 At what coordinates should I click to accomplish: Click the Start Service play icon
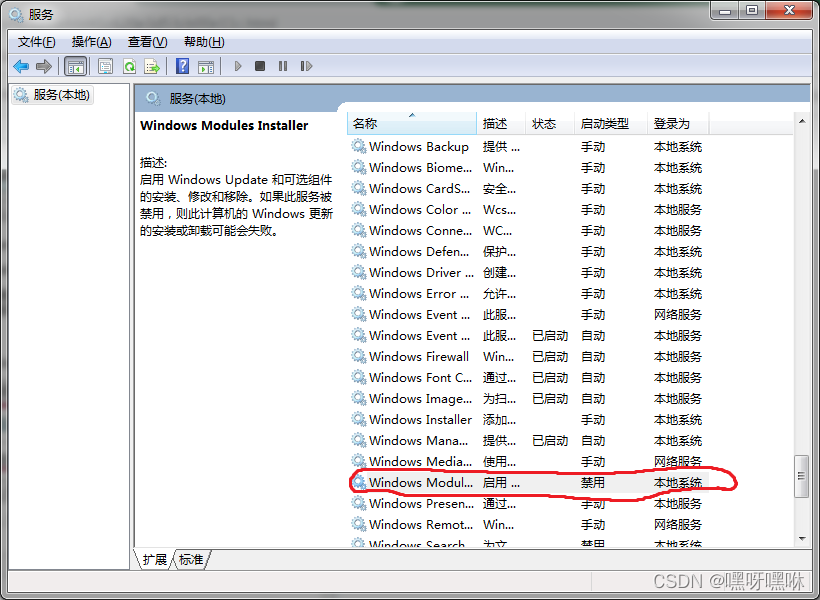(x=238, y=66)
